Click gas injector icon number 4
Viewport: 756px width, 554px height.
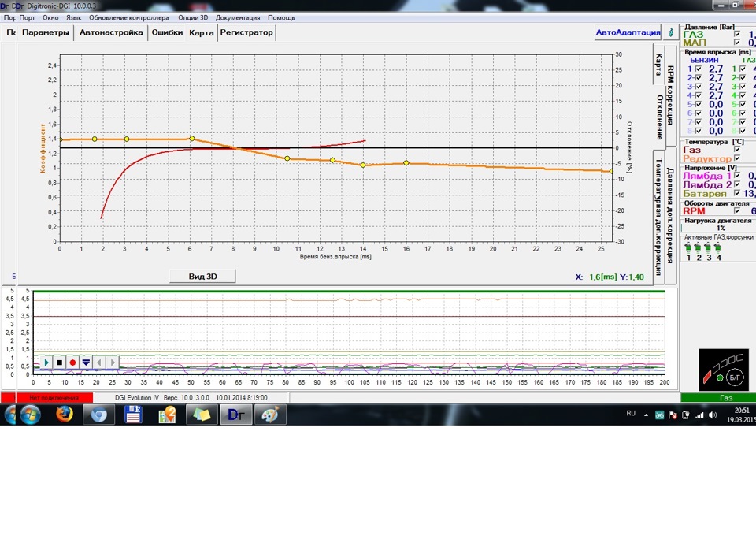(718, 248)
